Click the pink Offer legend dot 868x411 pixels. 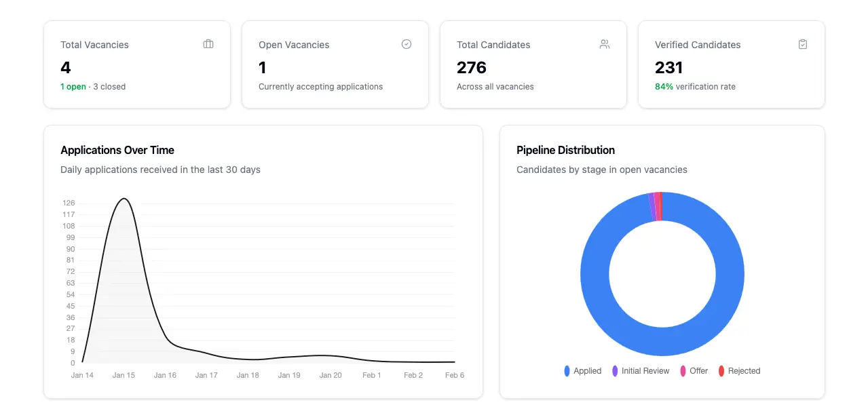pos(683,370)
